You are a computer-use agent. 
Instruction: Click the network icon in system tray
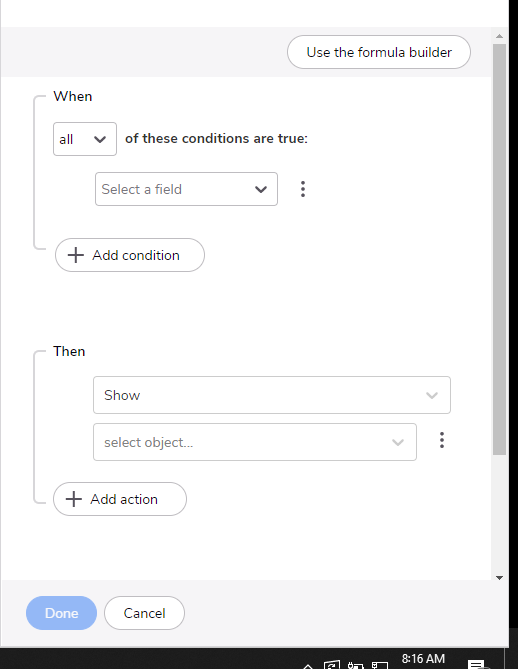[380, 665]
